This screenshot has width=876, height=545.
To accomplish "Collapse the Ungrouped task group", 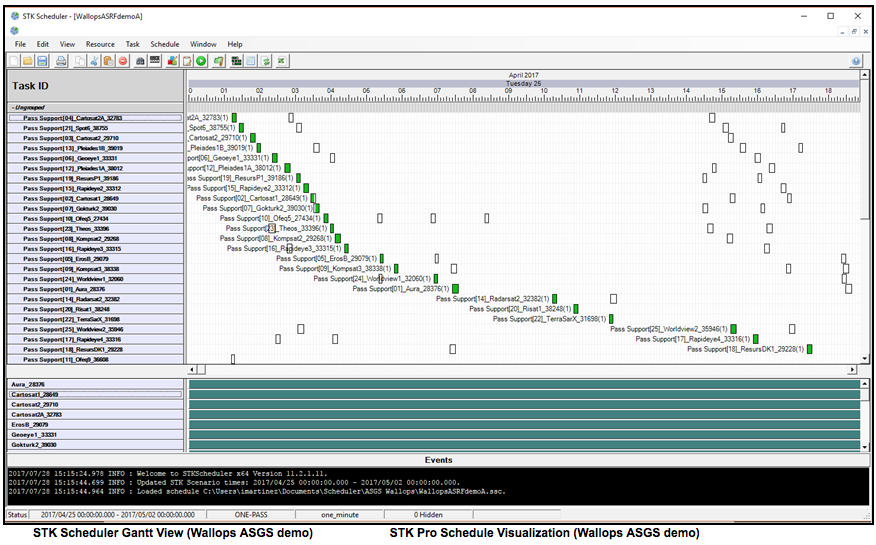I will (x=13, y=107).
